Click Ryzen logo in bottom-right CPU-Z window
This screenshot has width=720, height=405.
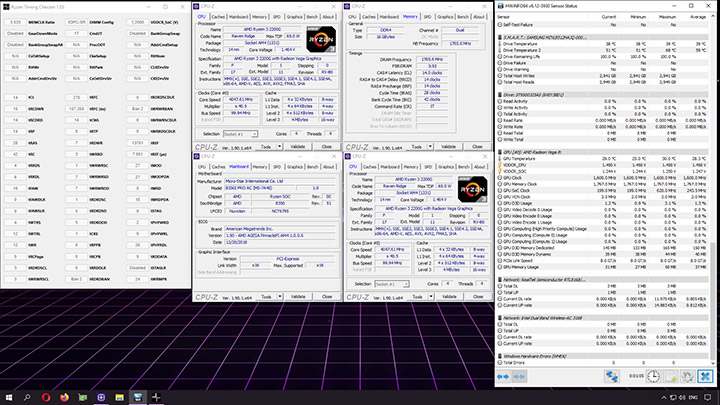(x=472, y=189)
